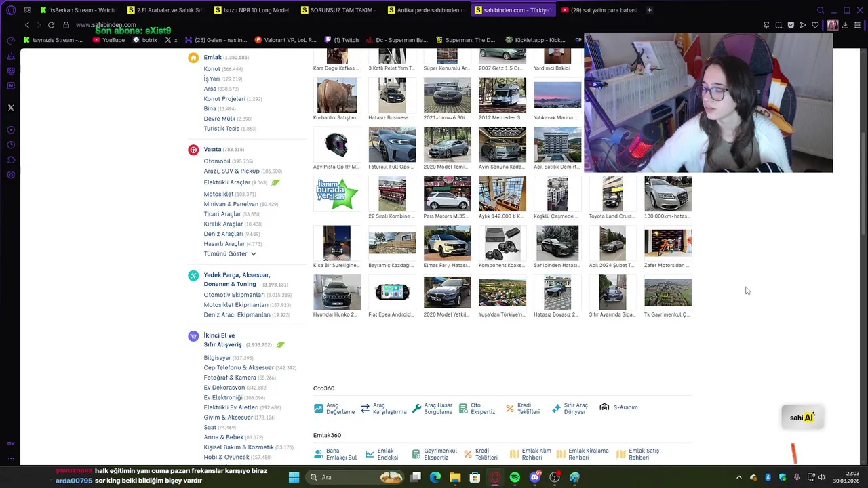Open the YouTube bookmark
868x488 pixels.
pos(108,40)
